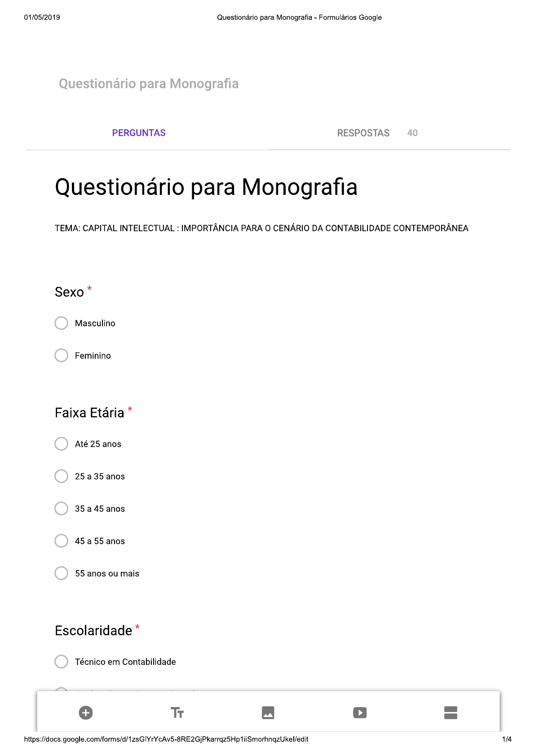Add a video using the video icon
The height and width of the screenshot is (756, 535).
(360, 712)
